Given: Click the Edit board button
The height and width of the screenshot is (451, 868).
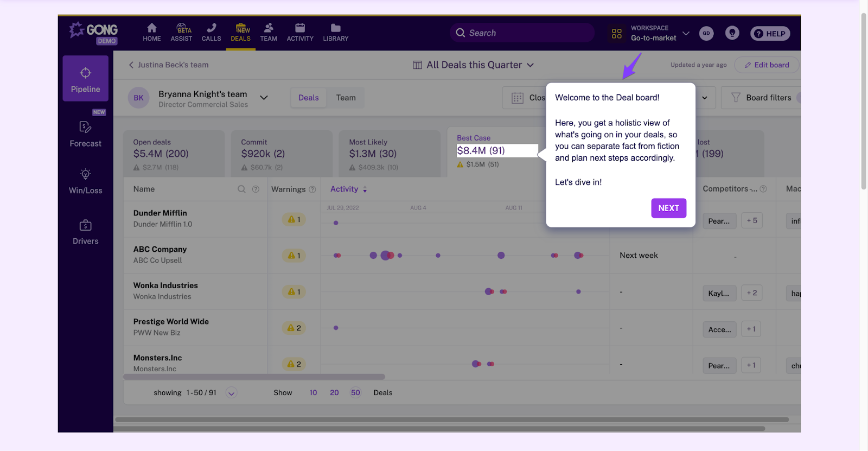Looking at the screenshot, I should pos(767,65).
